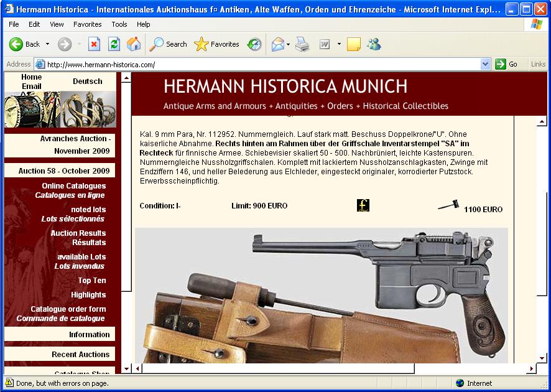Click horizontal scrollbar left arrow
The height and width of the screenshot is (392, 551).
pyautogui.click(x=137, y=368)
